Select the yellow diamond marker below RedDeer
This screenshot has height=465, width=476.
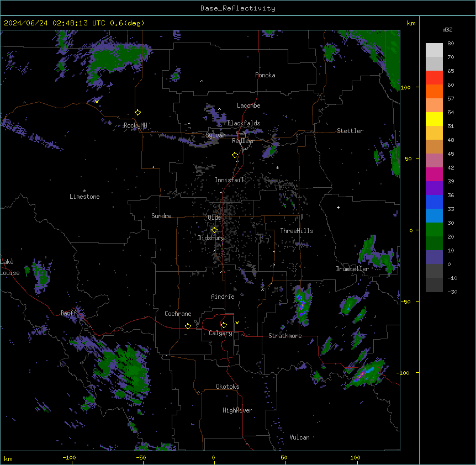[235, 155]
